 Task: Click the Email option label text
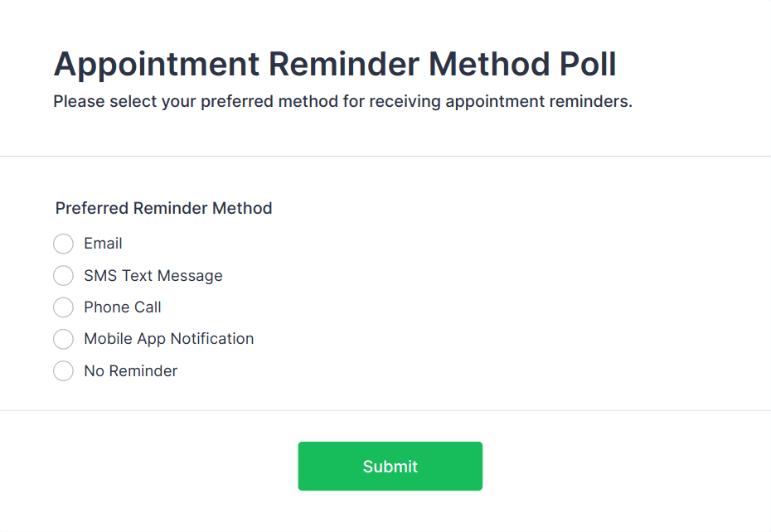pyautogui.click(x=102, y=244)
